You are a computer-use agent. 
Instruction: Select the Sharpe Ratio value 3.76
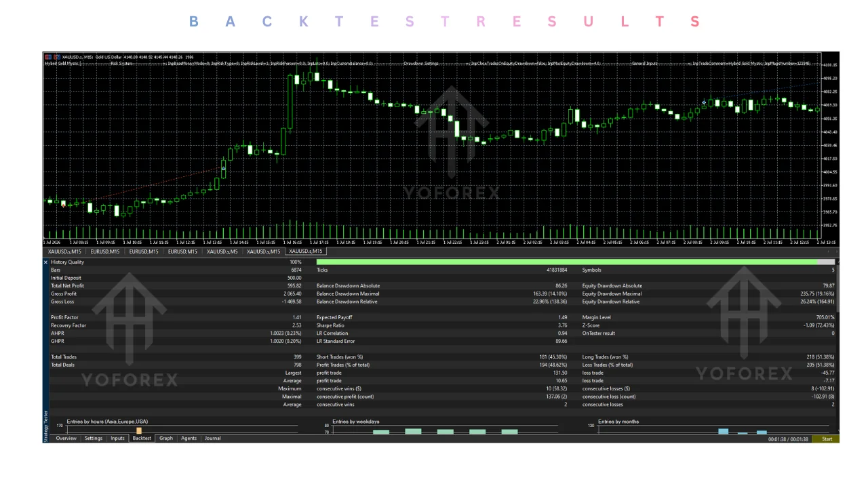click(562, 325)
